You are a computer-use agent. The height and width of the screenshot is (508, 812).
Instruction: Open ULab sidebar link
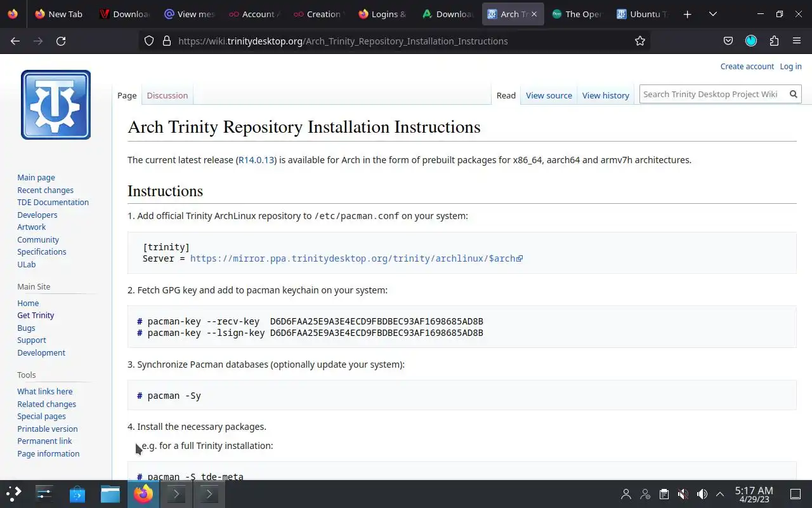point(27,264)
